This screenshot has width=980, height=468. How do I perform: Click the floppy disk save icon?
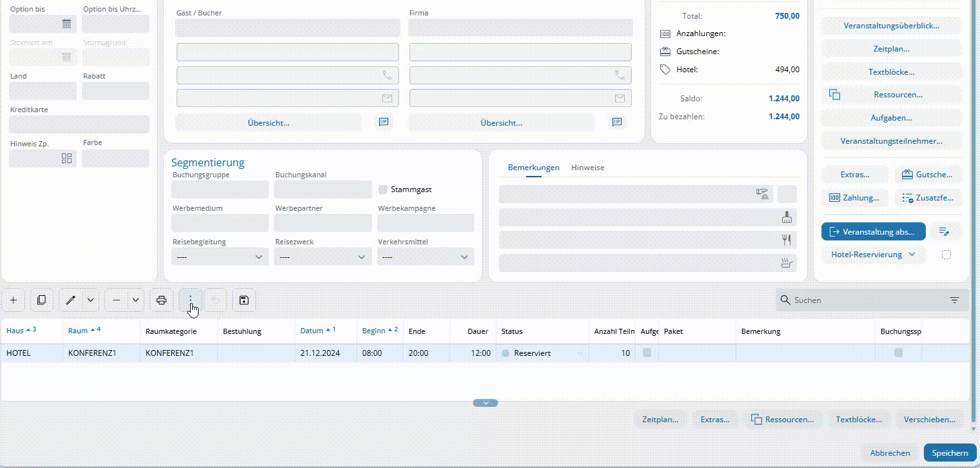click(244, 300)
